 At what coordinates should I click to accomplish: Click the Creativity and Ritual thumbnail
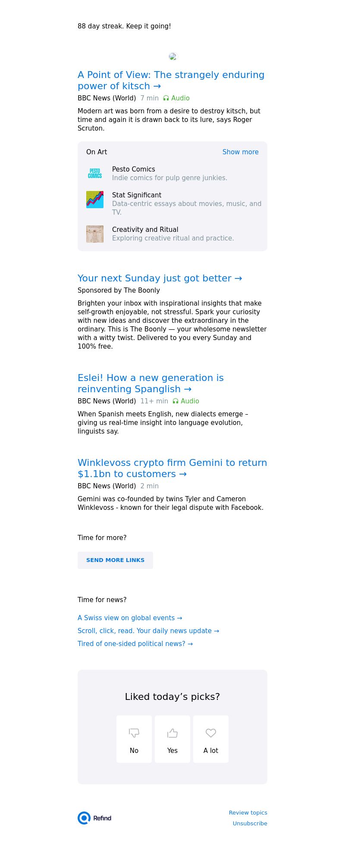(x=95, y=234)
